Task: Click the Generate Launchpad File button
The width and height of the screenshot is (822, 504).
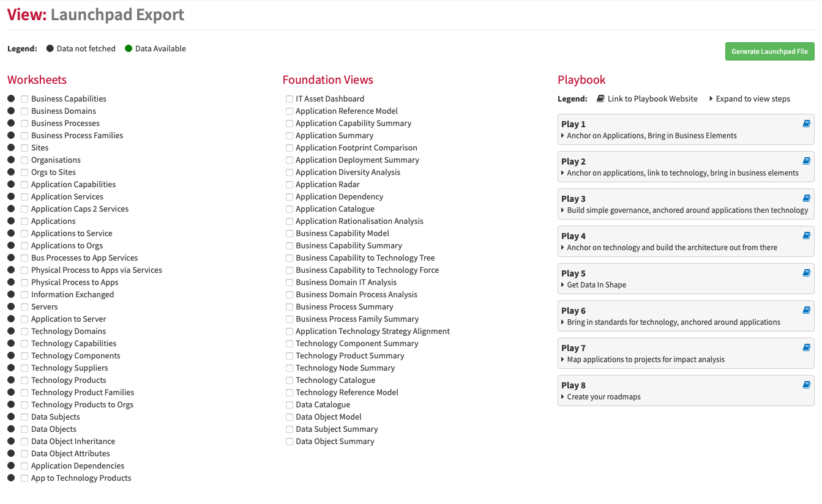Action: [x=769, y=51]
